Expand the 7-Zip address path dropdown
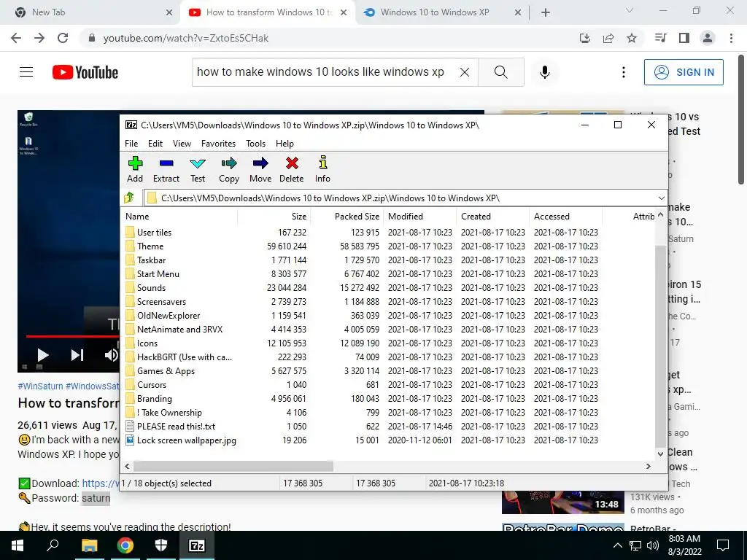This screenshot has height=560, width=747. tap(661, 198)
